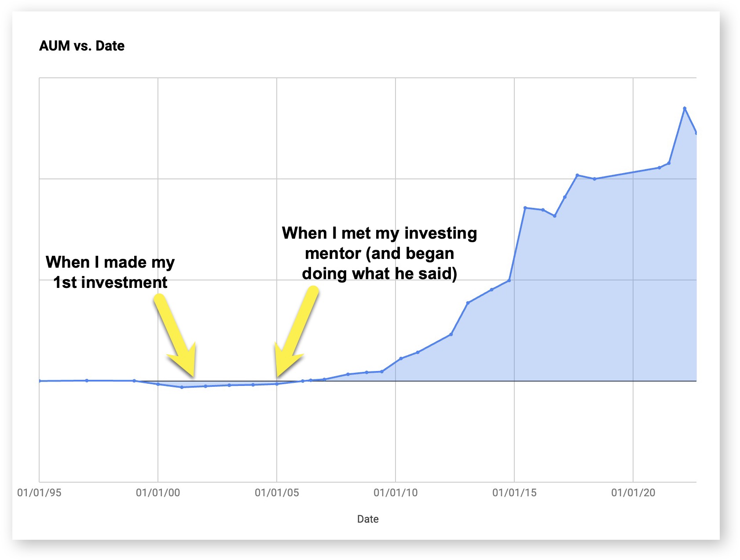This screenshot has height=560, width=740.
Task: Click the data point just before 2015 jump
Action: click(x=509, y=280)
